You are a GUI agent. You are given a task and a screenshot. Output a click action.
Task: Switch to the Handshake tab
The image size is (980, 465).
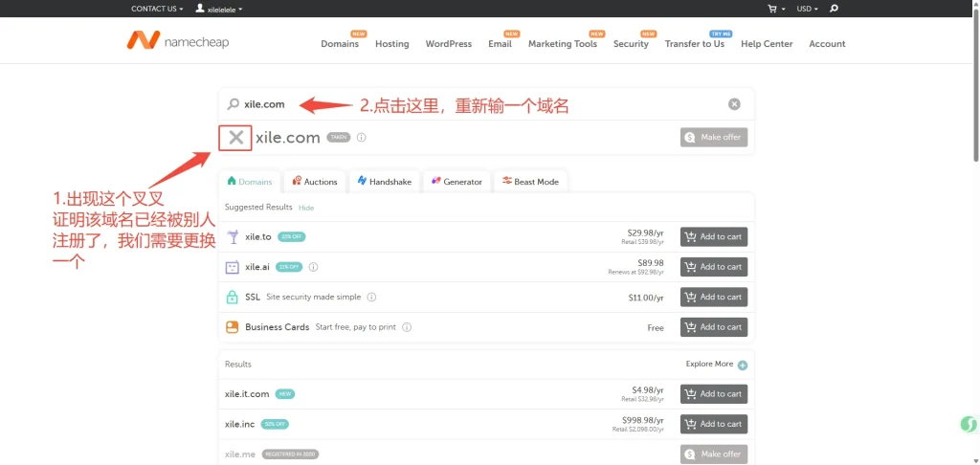pyautogui.click(x=385, y=181)
